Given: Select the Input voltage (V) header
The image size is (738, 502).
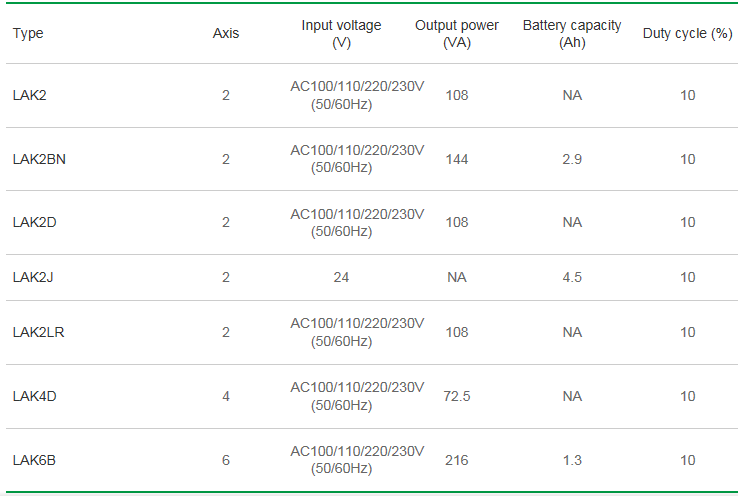Looking at the screenshot, I should coord(341,34).
